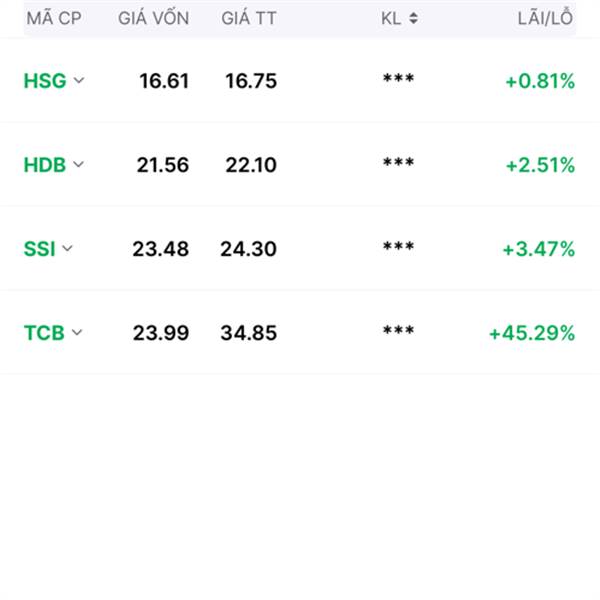600x600 pixels.
Task: Open the SSI stock code
Action: pyautogui.click(x=39, y=249)
